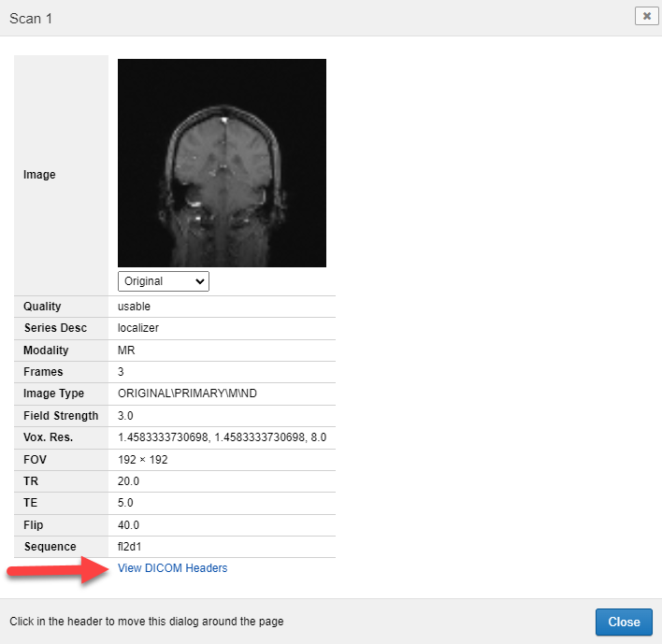Viewport: 662px width, 644px height.
Task: Close the dialog with the X icon
Action: (646, 16)
